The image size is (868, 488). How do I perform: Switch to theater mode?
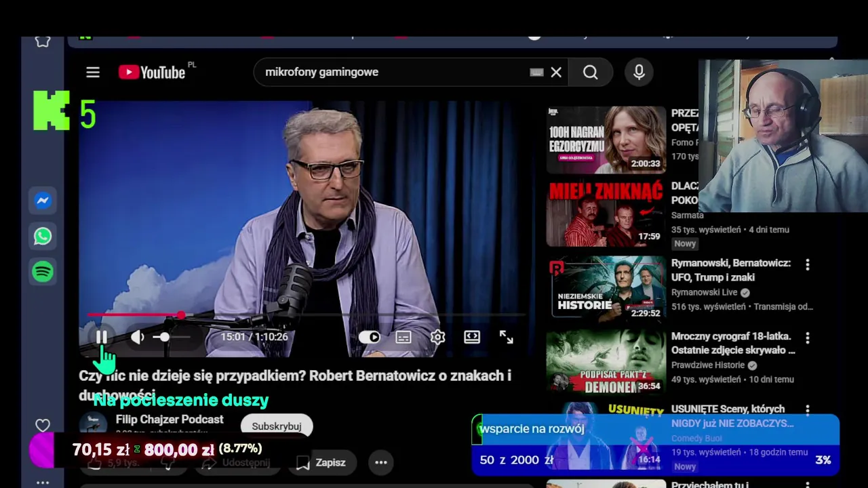click(x=472, y=337)
